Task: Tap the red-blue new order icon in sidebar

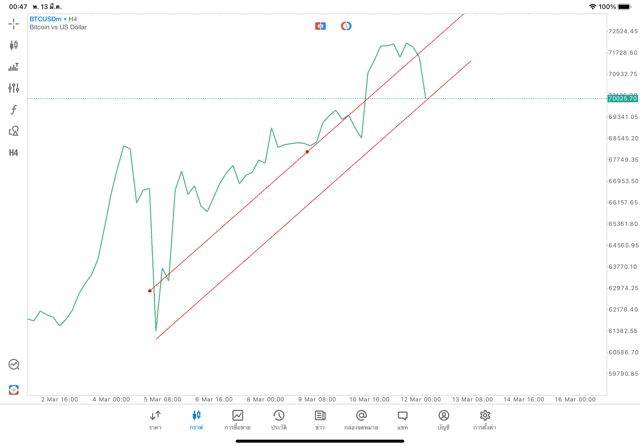Action: (x=13, y=389)
